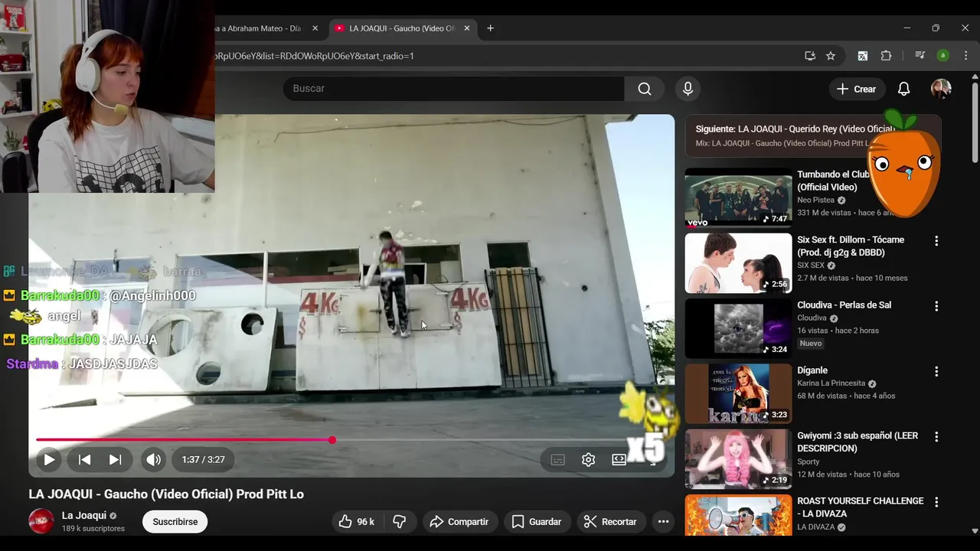Like the video with 96 k thumbs up
Image resolution: width=980 pixels, height=551 pixels.
click(357, 522)
